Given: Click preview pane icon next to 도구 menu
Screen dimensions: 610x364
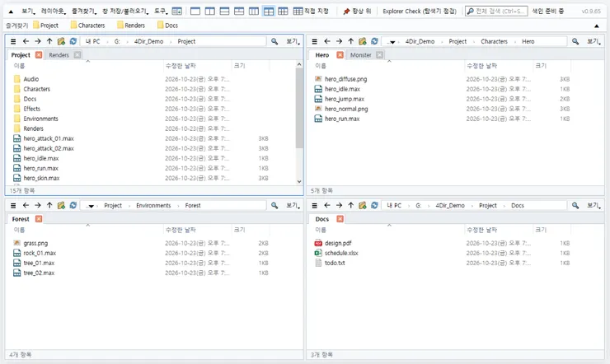Looking at the screenshot, I should [176, 11].
